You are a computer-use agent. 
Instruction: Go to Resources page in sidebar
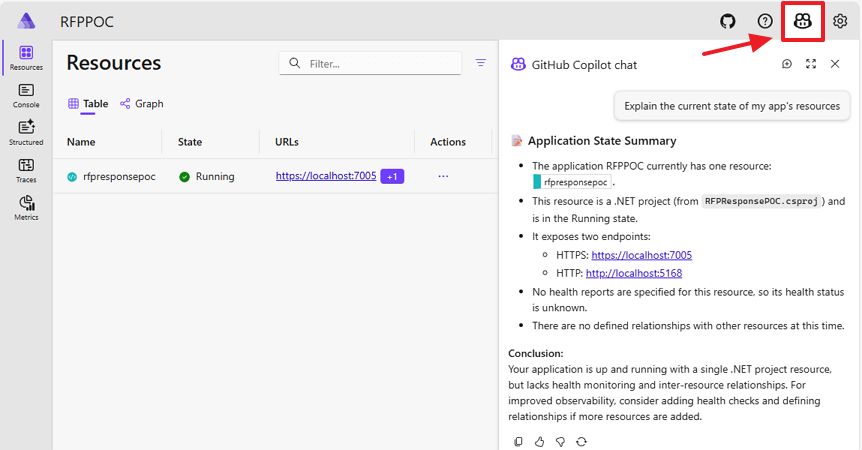point(26,58)
